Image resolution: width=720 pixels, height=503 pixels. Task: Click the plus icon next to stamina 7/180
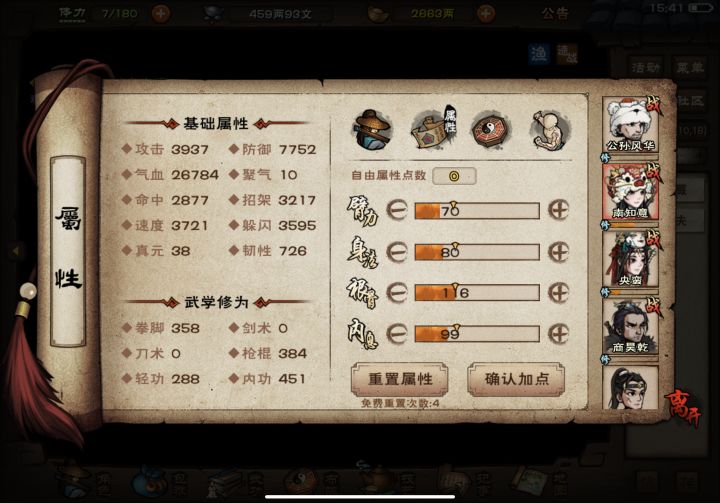tap(160, 13)
